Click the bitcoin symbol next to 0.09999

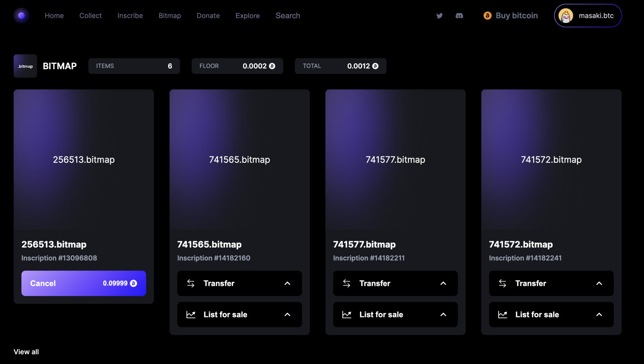(x=133, y=283)
